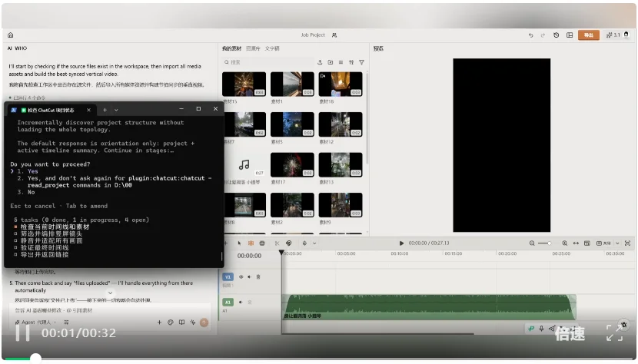Play the timeline with the play button
The height and width of the screenshot is (364, 638).
coord(401,243)
